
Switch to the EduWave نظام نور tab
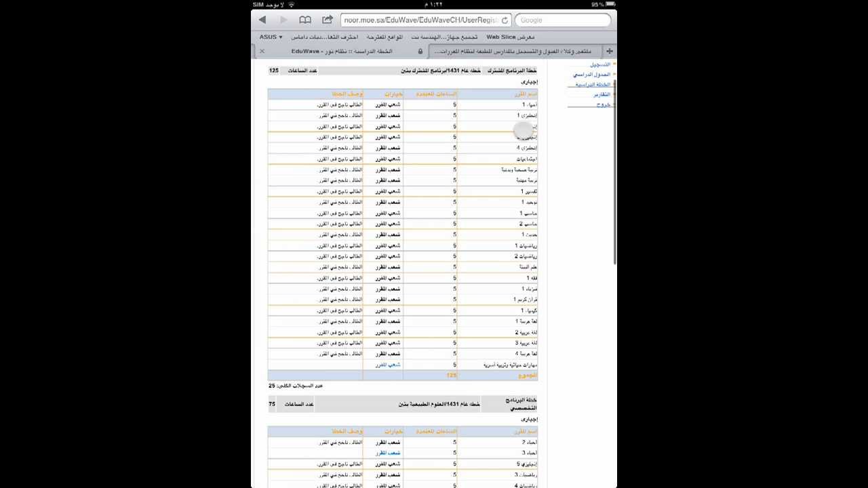coord(341,52)
